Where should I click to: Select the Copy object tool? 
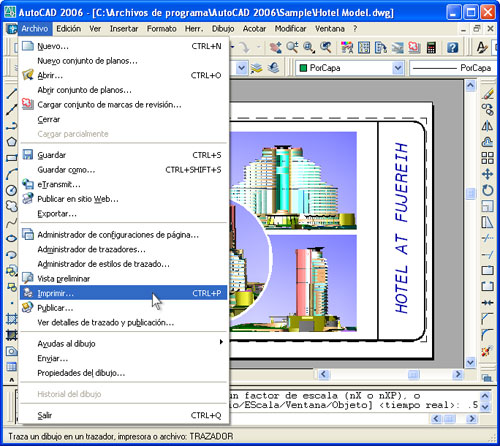point(487,110)
